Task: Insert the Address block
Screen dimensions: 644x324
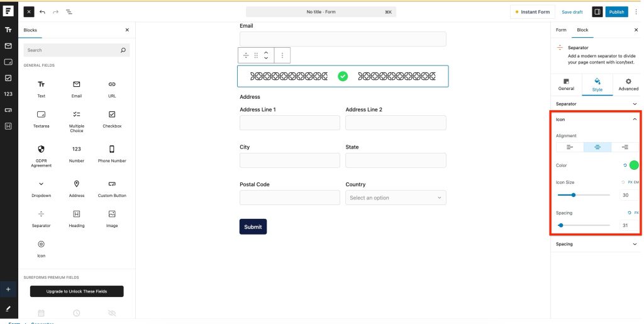Action: 77,187
